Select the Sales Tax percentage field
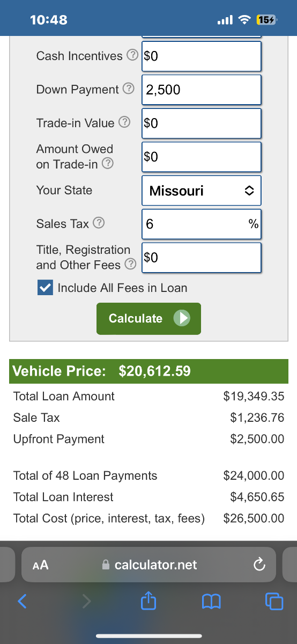The image size is (297, 644). tap(202, 224)
